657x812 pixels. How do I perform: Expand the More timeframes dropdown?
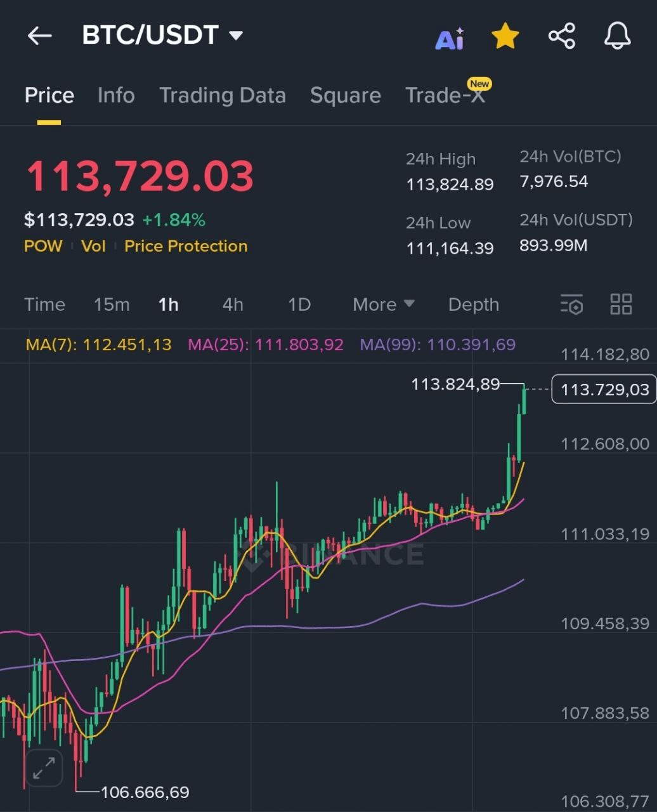point(383,304)
